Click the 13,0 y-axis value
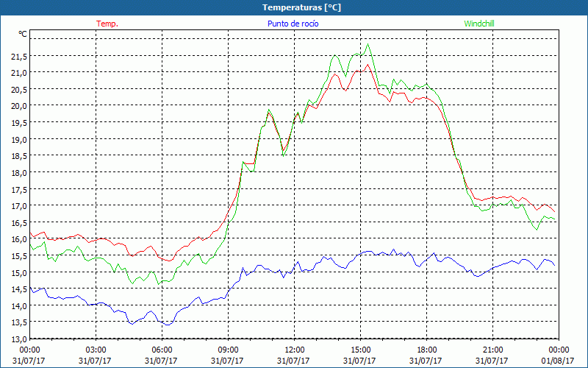Screen dimensions: 588x368 pyautogui.click(x=19, y=339)
